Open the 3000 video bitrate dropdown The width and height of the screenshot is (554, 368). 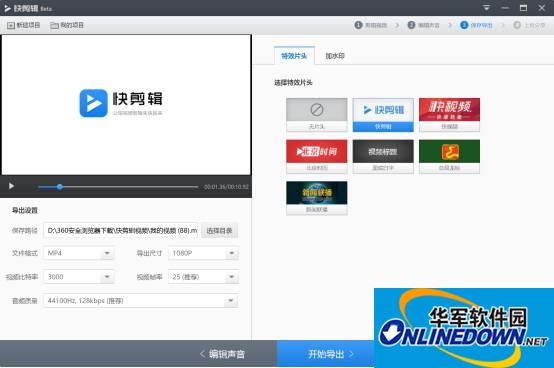(78, 277)
